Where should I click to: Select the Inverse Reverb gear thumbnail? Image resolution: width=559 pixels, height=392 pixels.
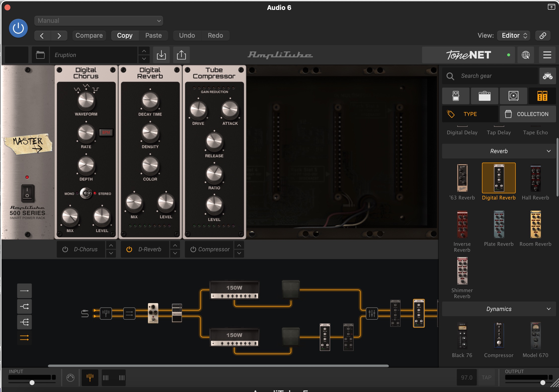462,224
